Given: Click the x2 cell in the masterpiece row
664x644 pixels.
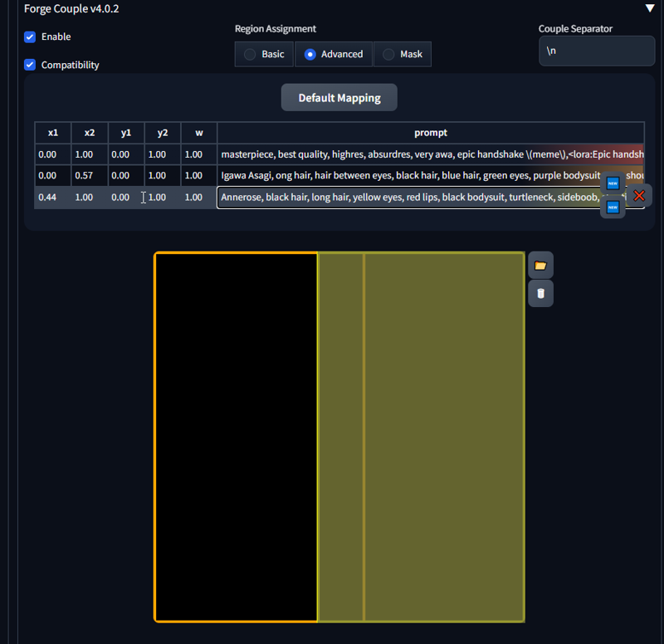Looking at the screenshot, I should pos(90,154).
